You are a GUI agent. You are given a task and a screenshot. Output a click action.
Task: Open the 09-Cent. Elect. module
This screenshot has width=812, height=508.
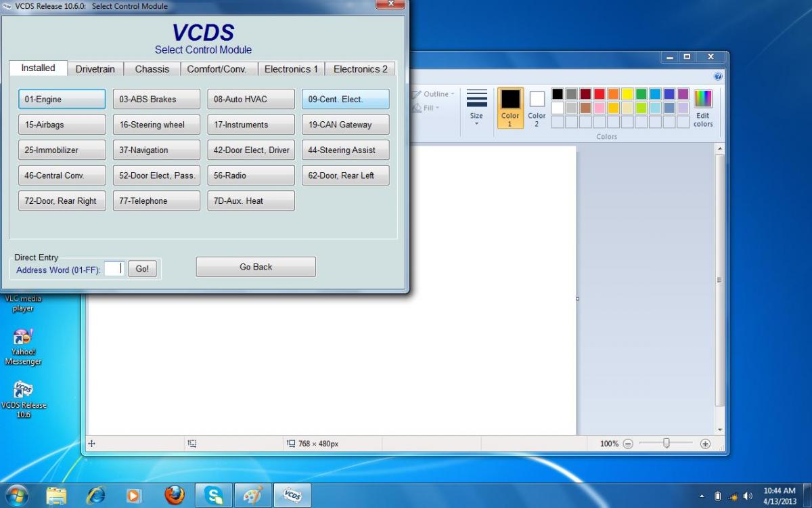[x=346, y=99]
